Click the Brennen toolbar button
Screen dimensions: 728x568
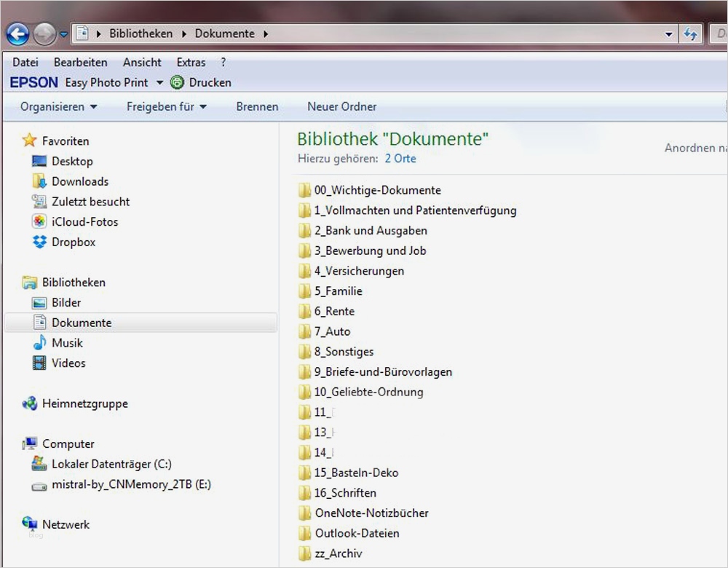pyautogui.click(x=257, y=106)
